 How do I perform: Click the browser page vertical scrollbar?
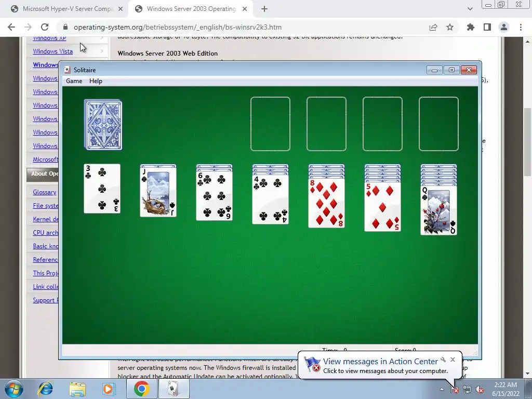528,142
